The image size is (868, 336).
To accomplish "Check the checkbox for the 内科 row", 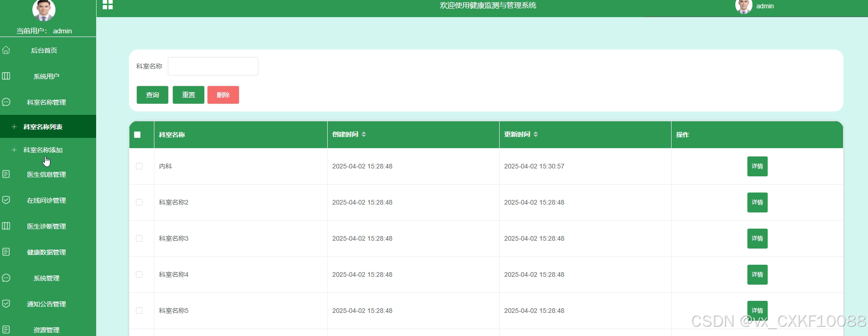I will tap(139, 166).
